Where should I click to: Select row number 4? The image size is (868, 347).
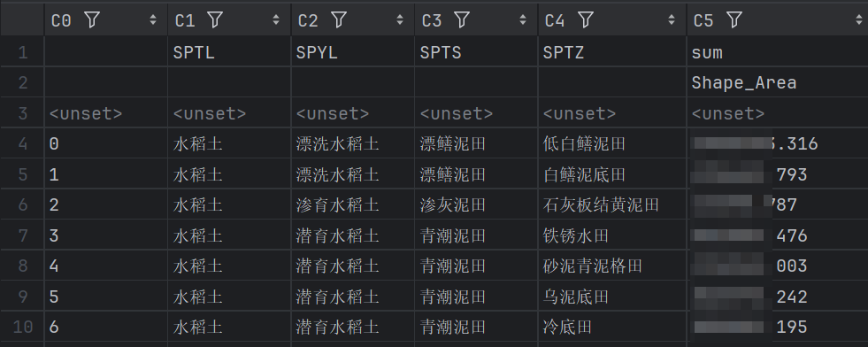coord(22,144)
